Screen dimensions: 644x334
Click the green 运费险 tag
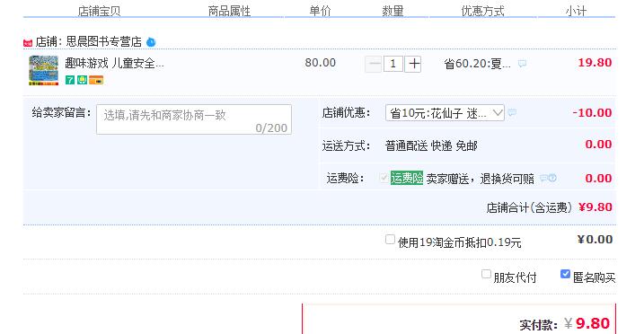(407, 178)
